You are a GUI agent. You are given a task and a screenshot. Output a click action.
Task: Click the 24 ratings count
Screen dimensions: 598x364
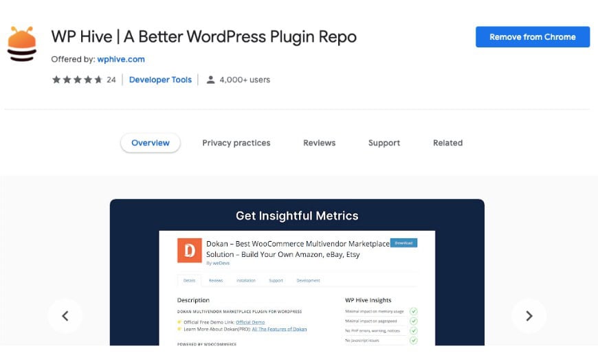[111, 80]
